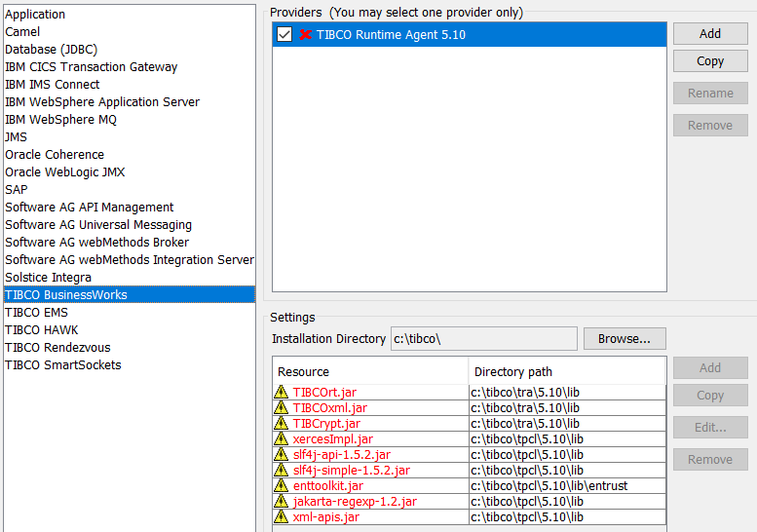Click the Resource column header
The width and height of the screenshot is (757, 532).
click(371, 372)
